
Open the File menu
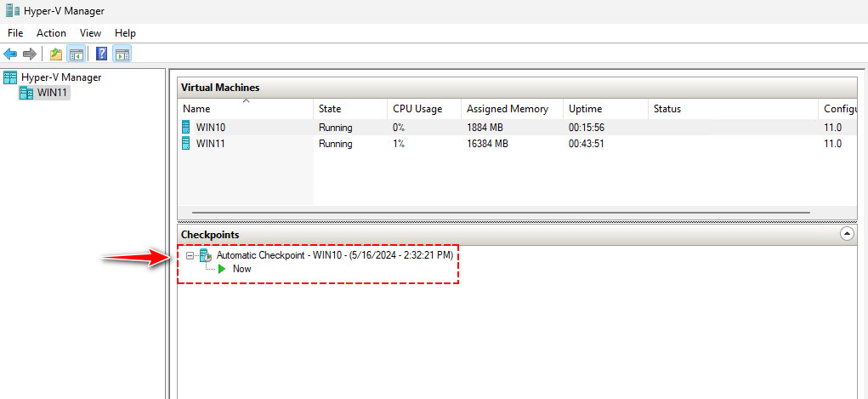15,32
